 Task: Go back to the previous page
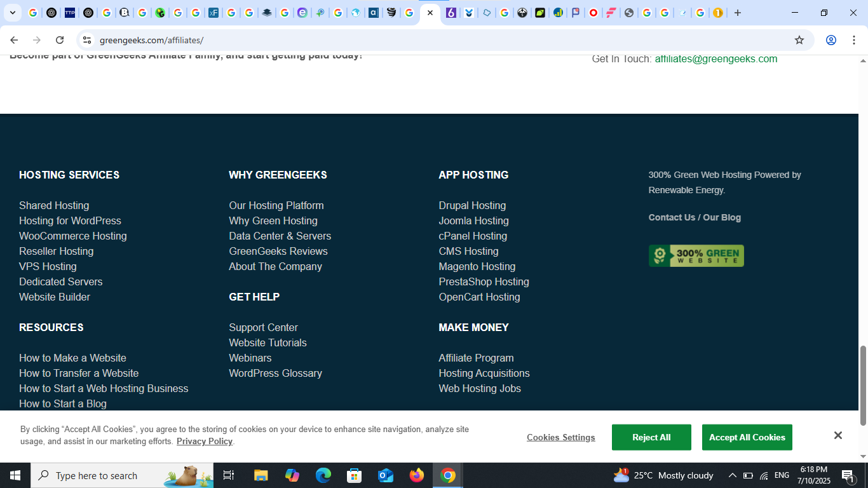pos(14,40)
